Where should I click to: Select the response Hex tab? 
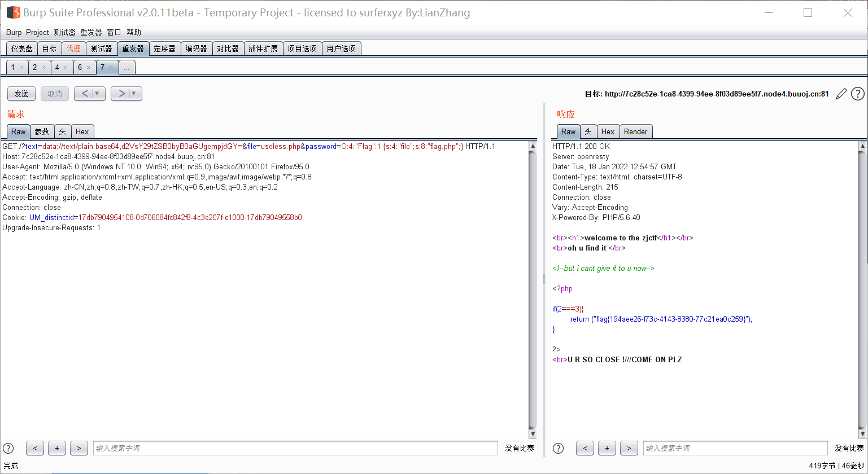point(608,131)
